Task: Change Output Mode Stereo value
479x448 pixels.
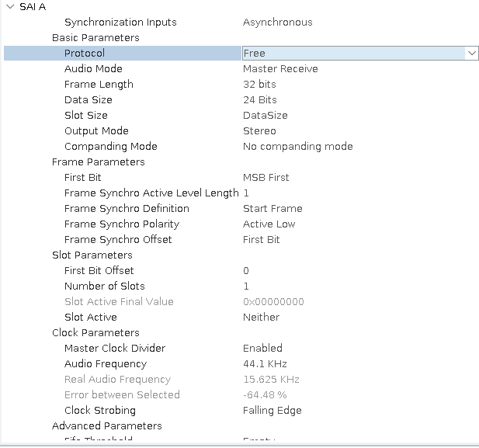Action: [x=259, y=131]
